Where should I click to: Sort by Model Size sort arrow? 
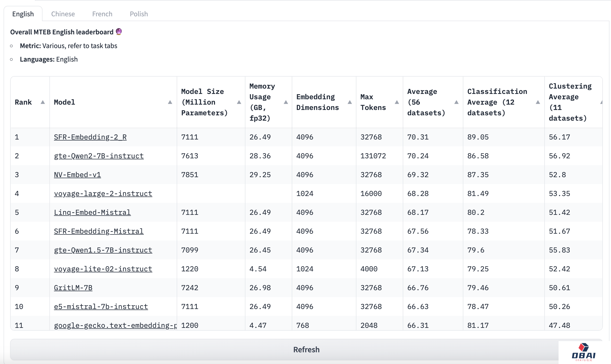239,102
